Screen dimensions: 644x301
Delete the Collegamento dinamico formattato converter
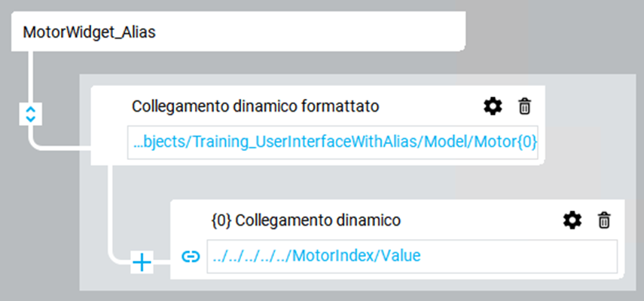pyautogui.click(x=524, y=107)
